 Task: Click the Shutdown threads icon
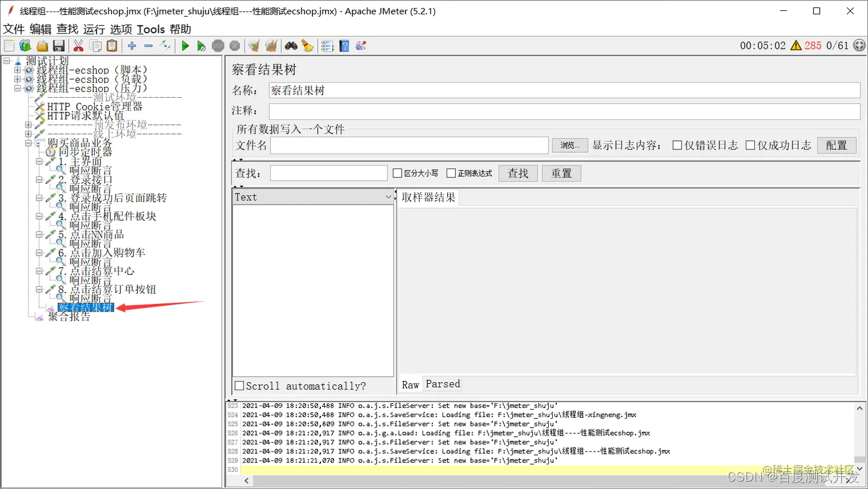[235, 45]
